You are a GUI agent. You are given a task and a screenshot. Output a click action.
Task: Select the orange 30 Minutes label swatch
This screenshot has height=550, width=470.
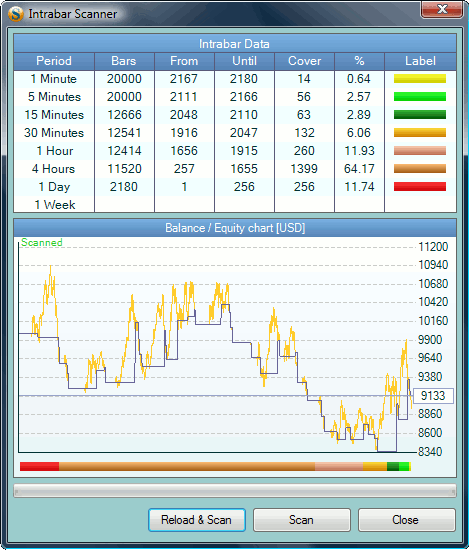click(420, 133)
